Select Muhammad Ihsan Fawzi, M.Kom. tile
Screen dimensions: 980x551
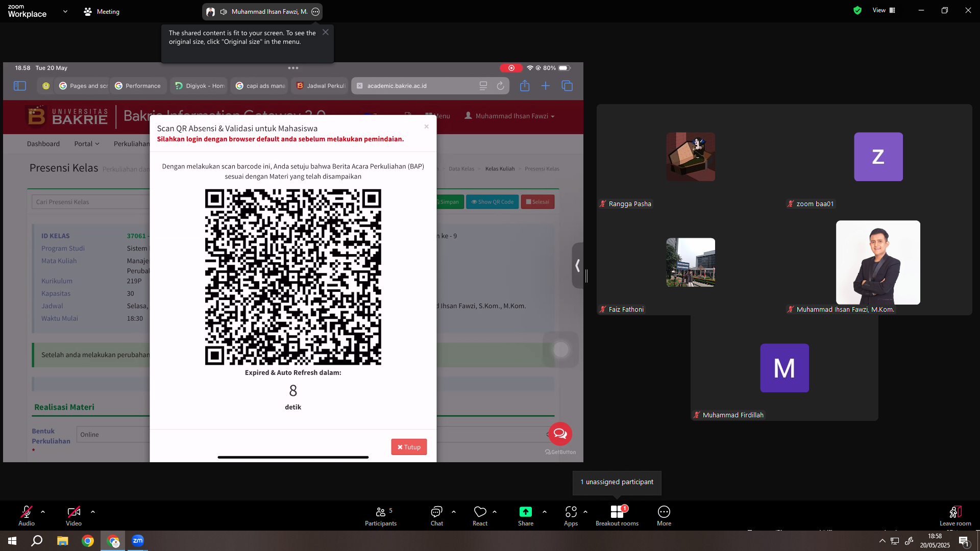(878, 262)
